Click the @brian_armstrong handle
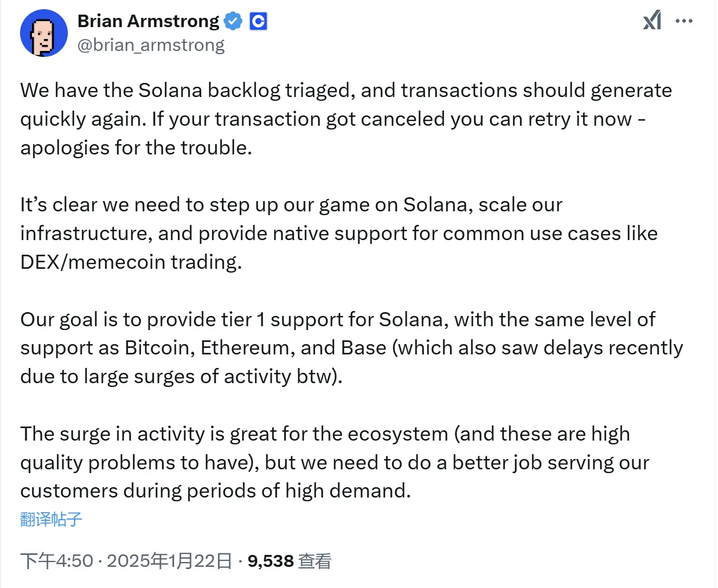This screenshot has height=588, width=718. click(151, 44)
